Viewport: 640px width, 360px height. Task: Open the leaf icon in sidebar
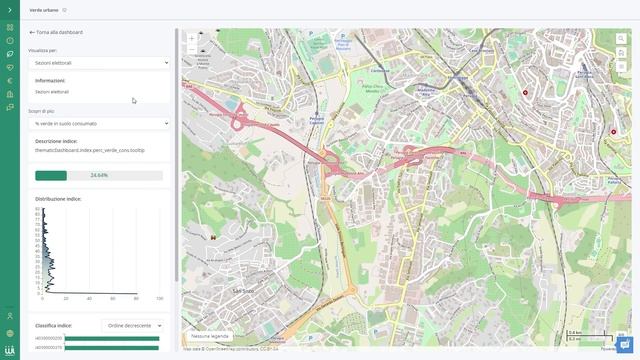(10, 54)
